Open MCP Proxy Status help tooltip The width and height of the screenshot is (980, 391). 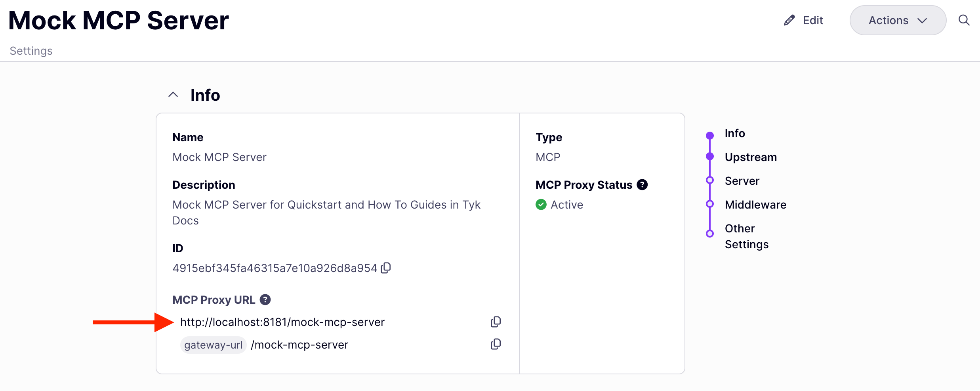coord(642,185)
